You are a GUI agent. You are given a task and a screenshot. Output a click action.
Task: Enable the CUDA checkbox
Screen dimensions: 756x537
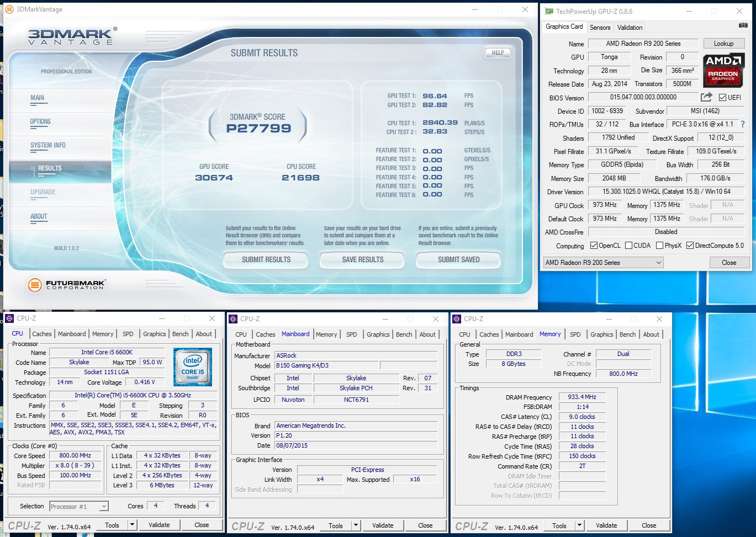[628, 246]
